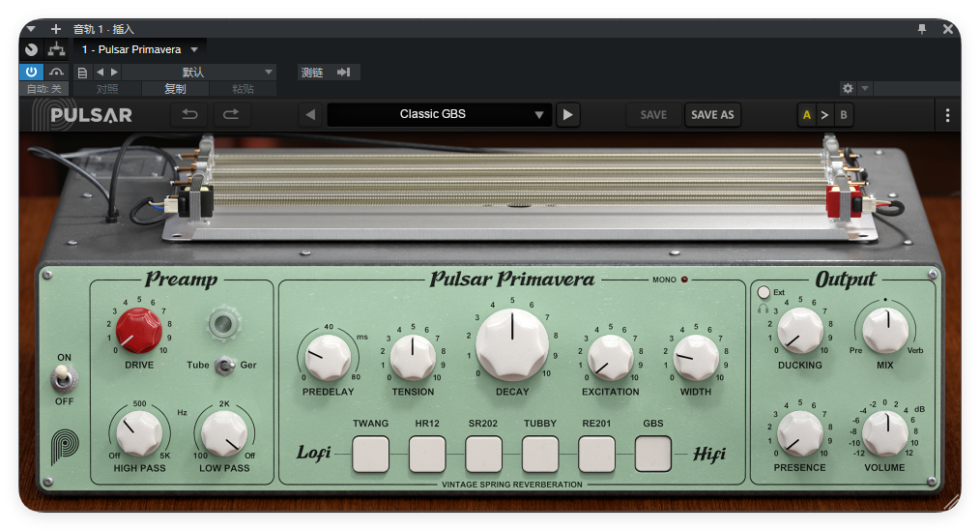Enable the Ext sidechain radio button

pos(764,292)
